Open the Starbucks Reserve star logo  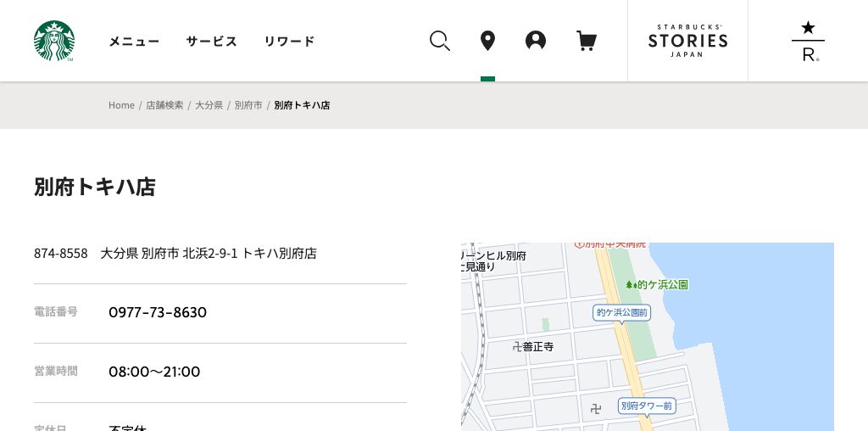click(x=808, y=41)
